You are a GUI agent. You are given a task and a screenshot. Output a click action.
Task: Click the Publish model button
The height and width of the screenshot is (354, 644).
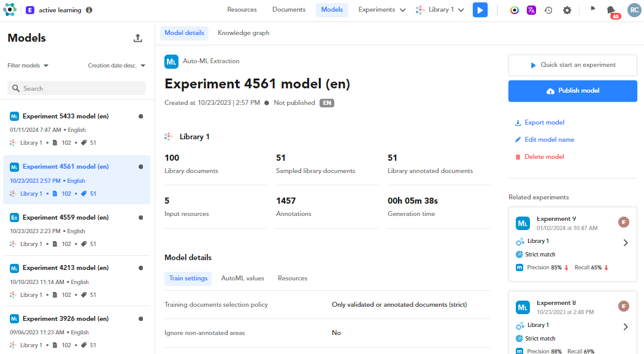pyautogui.click(x=572, y=91)
